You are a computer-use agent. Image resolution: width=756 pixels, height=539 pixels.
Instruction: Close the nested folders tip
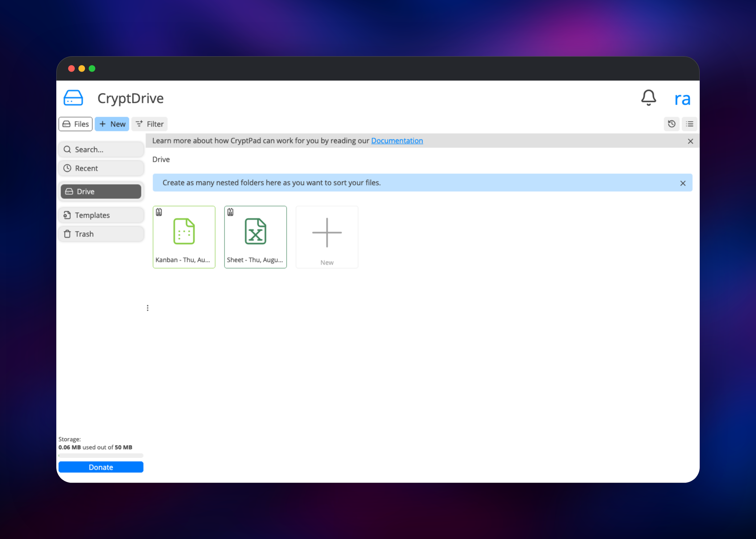(x=683, y=183)
